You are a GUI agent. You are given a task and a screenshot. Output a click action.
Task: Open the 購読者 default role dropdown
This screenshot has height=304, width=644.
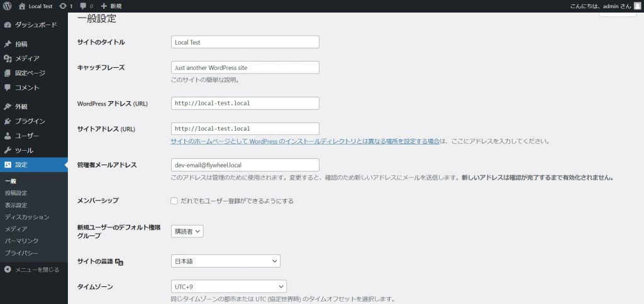pos(187,231)
